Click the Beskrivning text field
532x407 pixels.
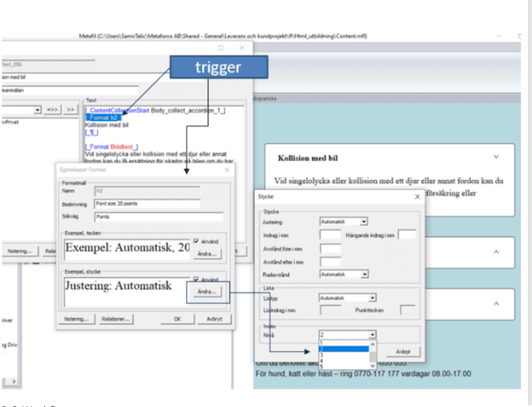(x=147, y=204)
